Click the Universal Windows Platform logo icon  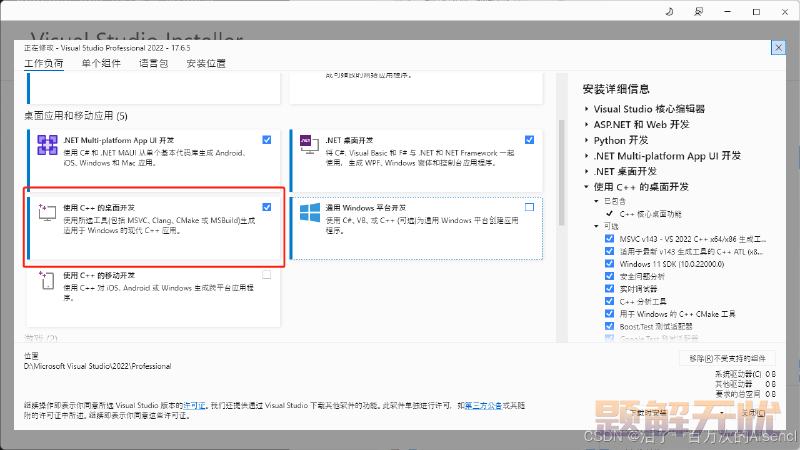tap(310, 212)
